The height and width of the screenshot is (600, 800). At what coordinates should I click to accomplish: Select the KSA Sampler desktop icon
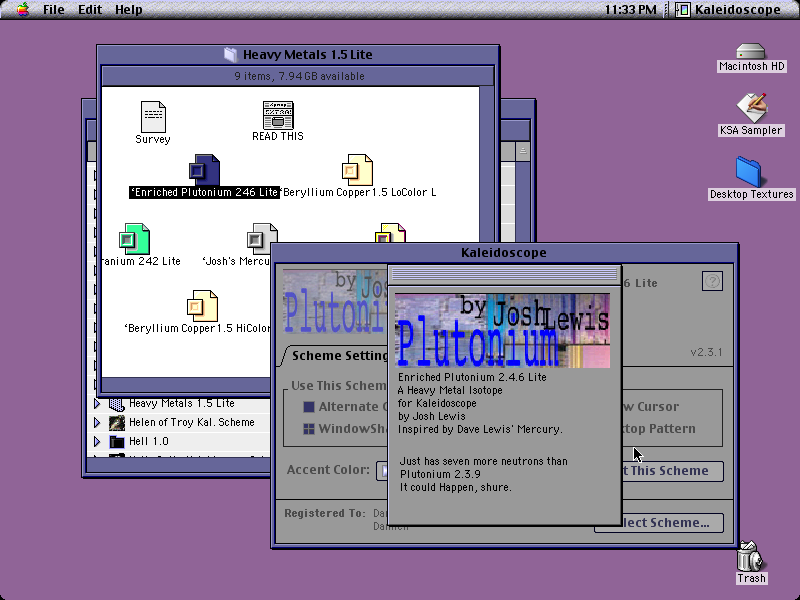tap(751, 107)
